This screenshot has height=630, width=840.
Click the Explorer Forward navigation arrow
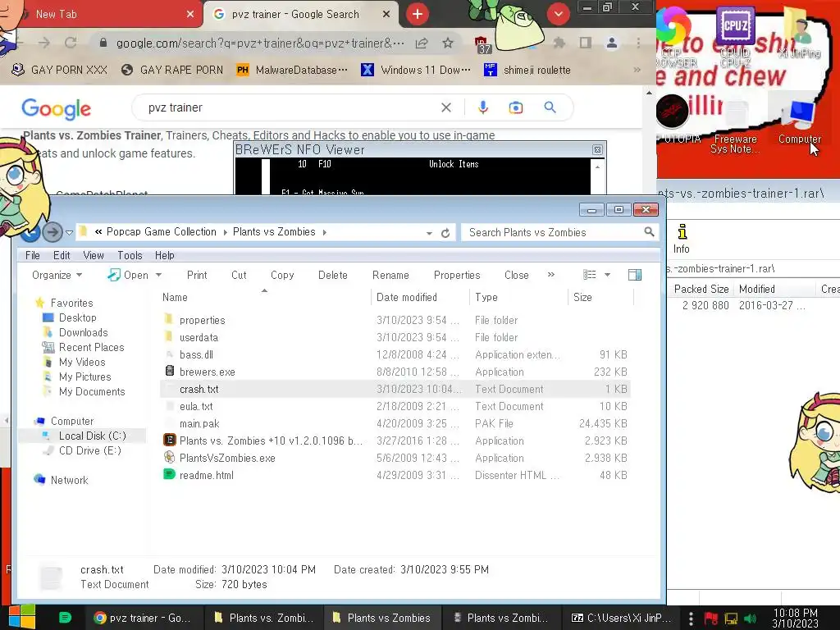pyautogui.click(x=52, y=232)
